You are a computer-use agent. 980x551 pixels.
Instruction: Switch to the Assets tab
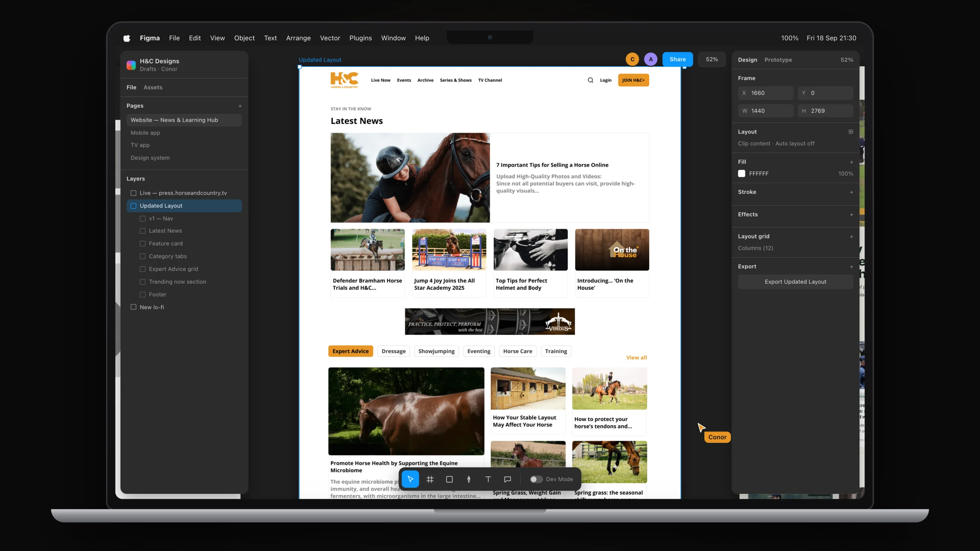coord(153,87)
